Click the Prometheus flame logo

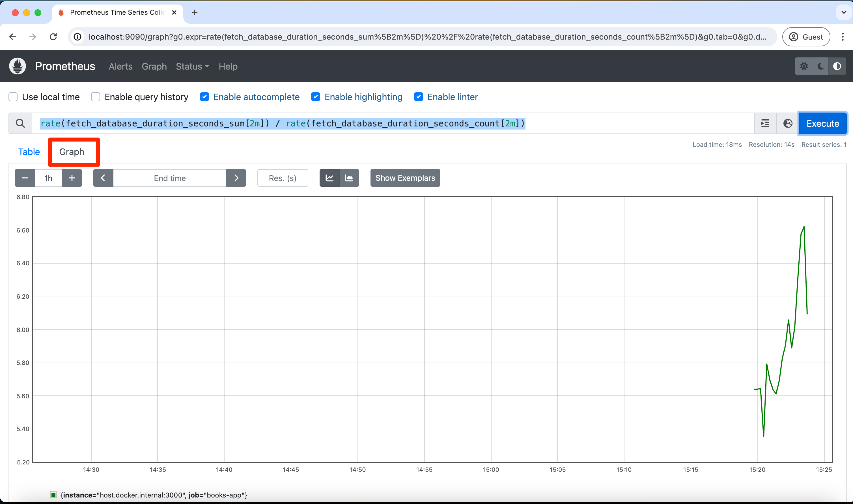pos(17,66)
